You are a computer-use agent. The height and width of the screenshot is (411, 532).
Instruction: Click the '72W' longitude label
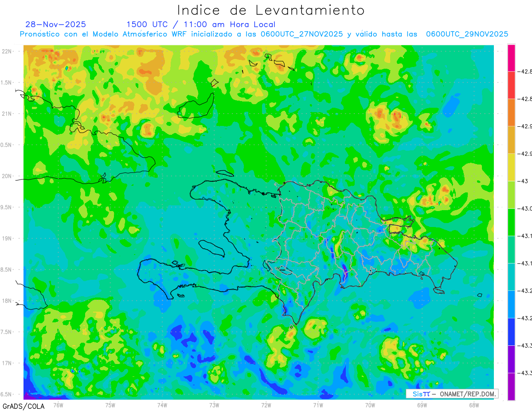[x=266, y=405]
